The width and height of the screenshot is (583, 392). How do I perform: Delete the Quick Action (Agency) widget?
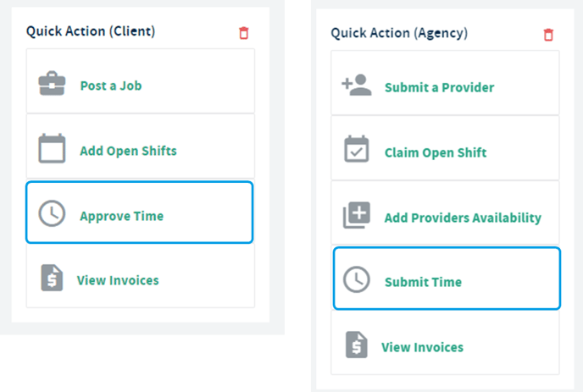click(x=547, y=35)
